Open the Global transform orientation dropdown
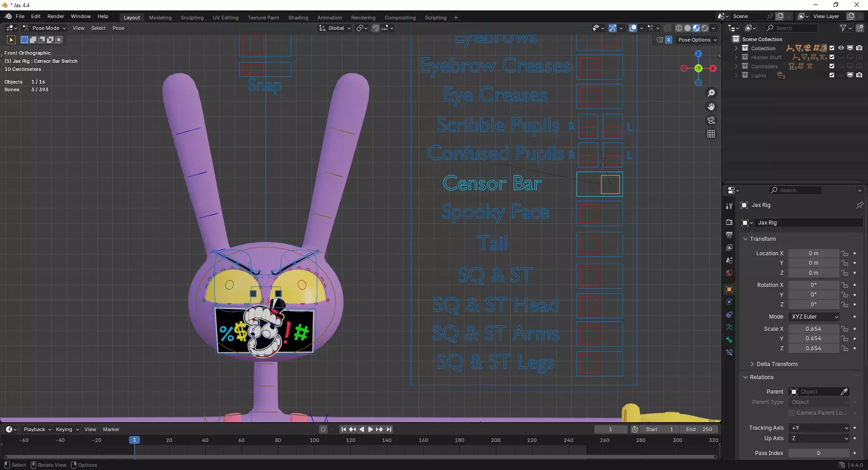The image size is (868, 470). click(335, 28)
